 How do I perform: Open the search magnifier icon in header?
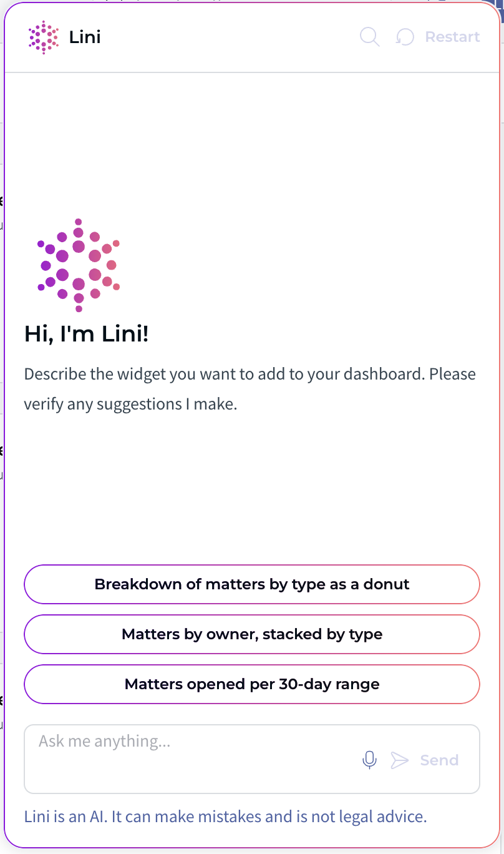point(369,37)
